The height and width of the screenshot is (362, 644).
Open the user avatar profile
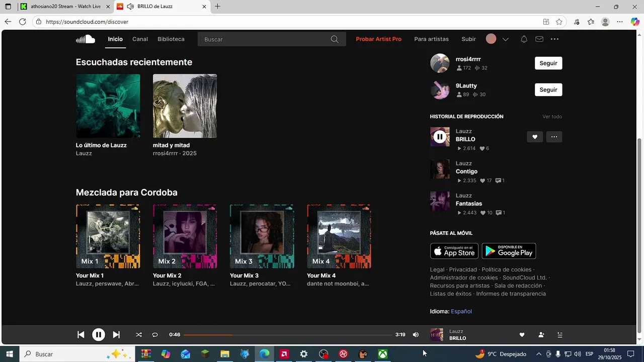tap(491, 39)
